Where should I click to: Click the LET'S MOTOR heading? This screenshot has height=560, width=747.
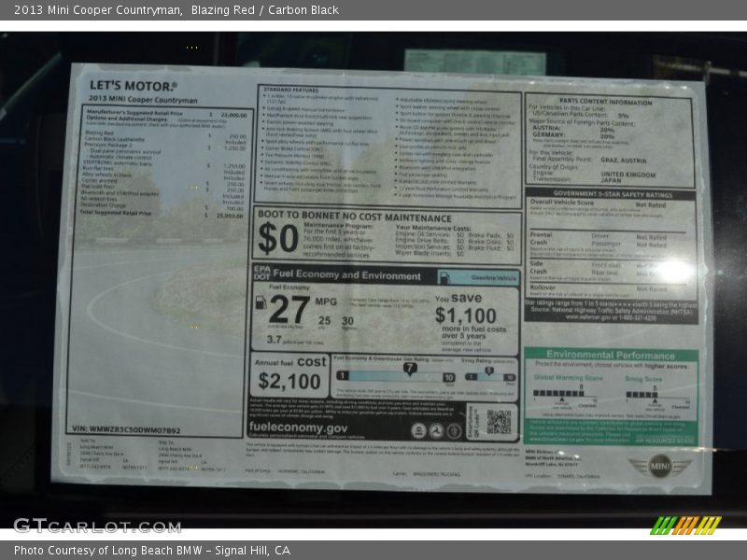[134, 86]
